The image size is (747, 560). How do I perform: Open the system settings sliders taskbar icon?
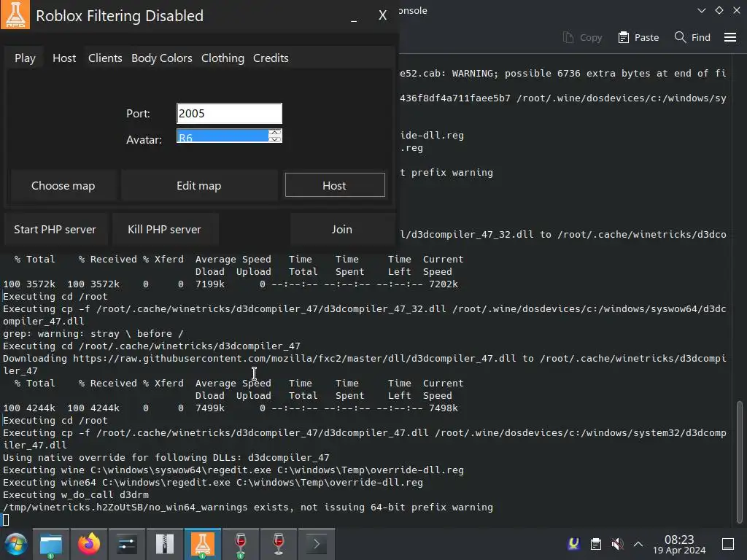(127, 544)
